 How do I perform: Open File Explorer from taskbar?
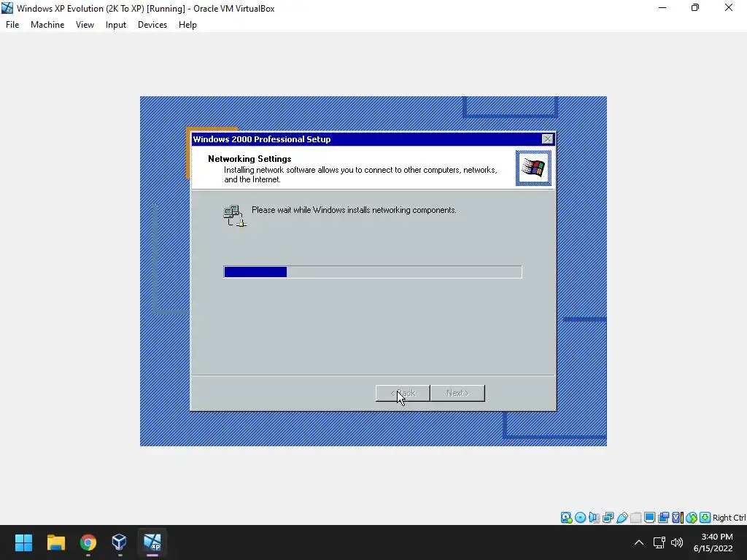point(55,542)
